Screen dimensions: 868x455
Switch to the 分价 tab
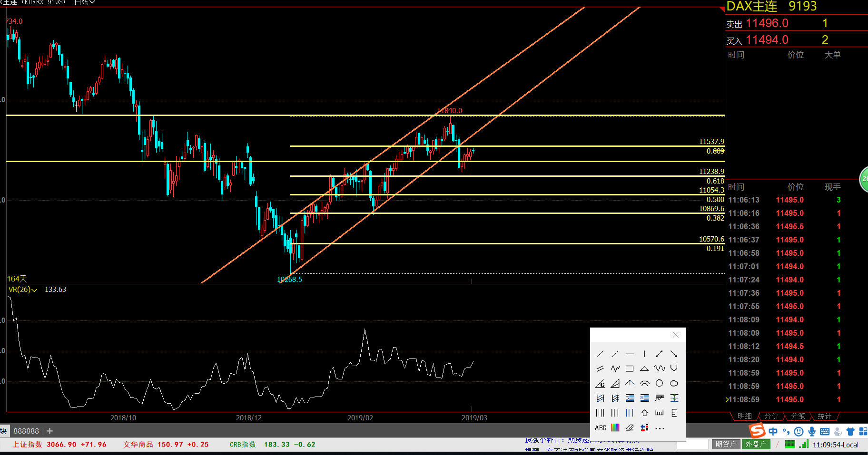click(x=771, y=416)
